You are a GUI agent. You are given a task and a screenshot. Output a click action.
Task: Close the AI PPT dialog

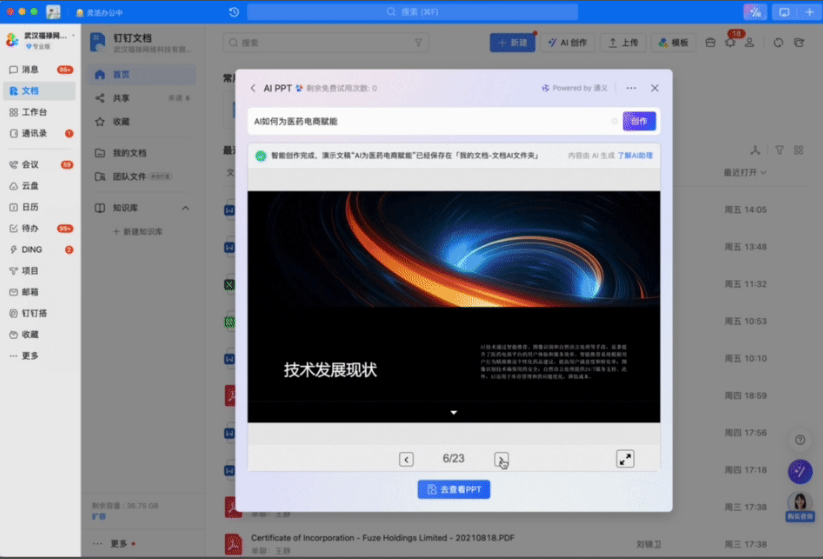tap(655, 88)
